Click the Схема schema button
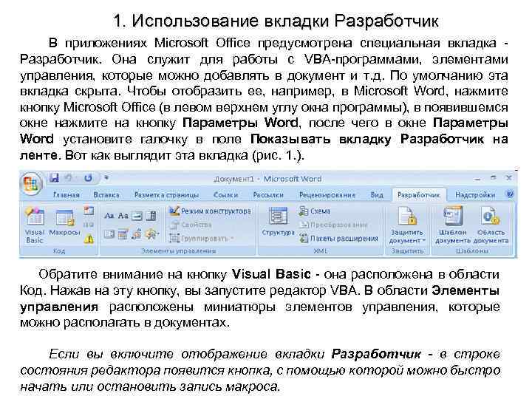532x399 pixels. [x=315, y=211]
